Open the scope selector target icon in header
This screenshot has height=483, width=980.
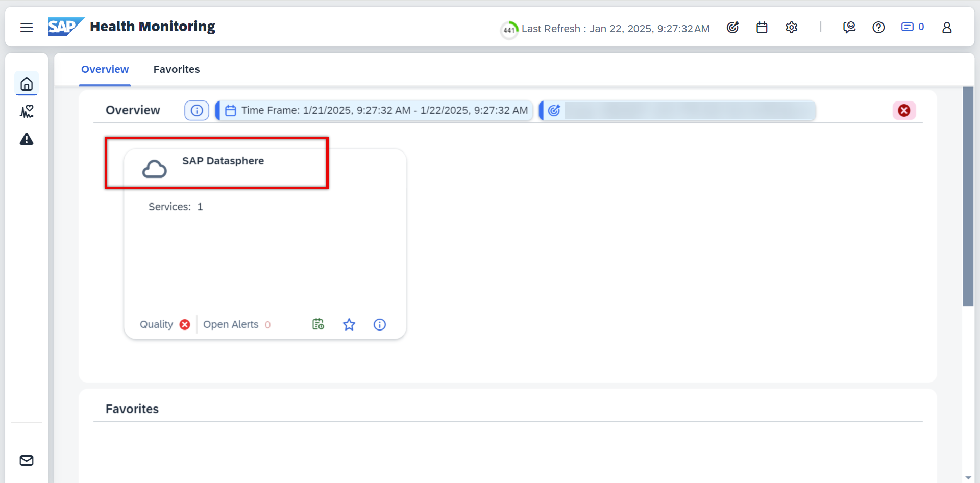coord(732,28)
